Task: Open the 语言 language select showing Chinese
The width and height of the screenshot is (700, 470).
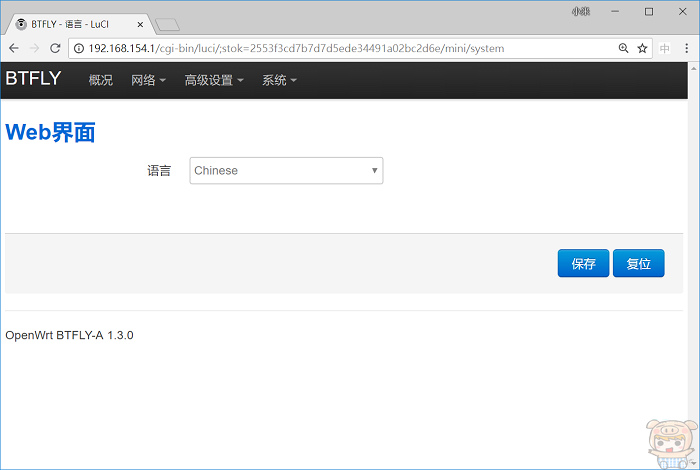Action: click(286, 171)
